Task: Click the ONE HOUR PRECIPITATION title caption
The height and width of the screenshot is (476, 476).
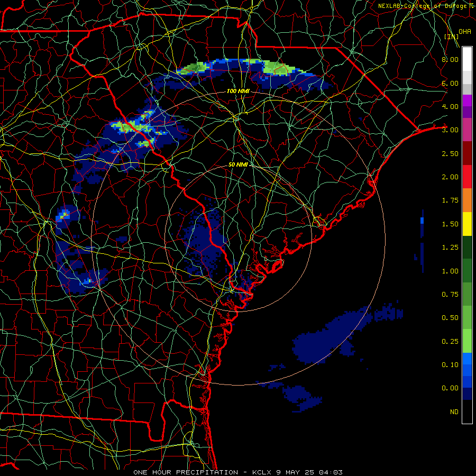Action: pos(186,472)
